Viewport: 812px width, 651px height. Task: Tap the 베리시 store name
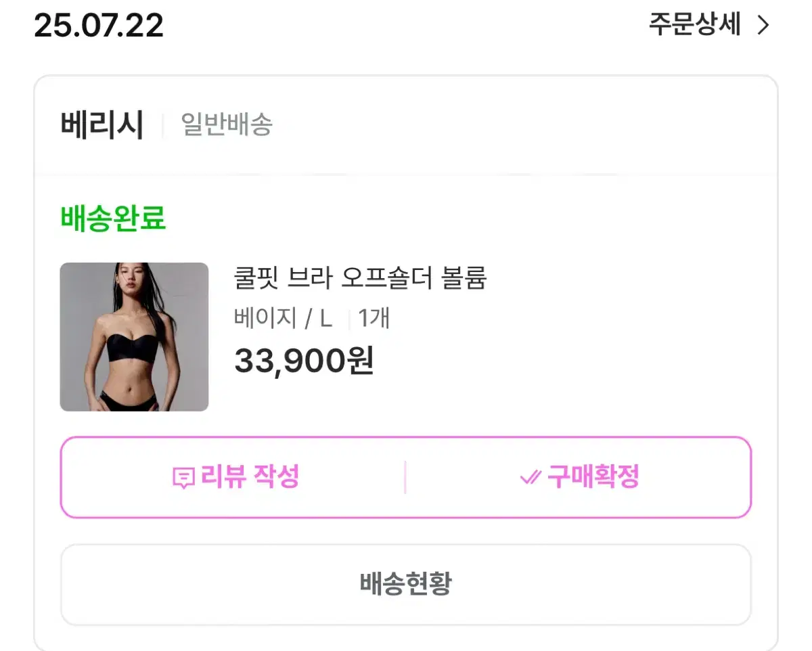[x=101, y=125]
